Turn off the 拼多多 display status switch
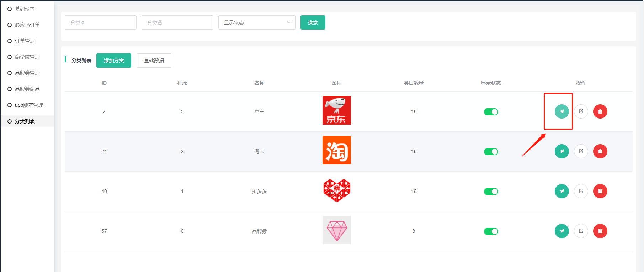The height and width of the screenshot is (272, 644). pyautogui.click(x=491, y=192)
